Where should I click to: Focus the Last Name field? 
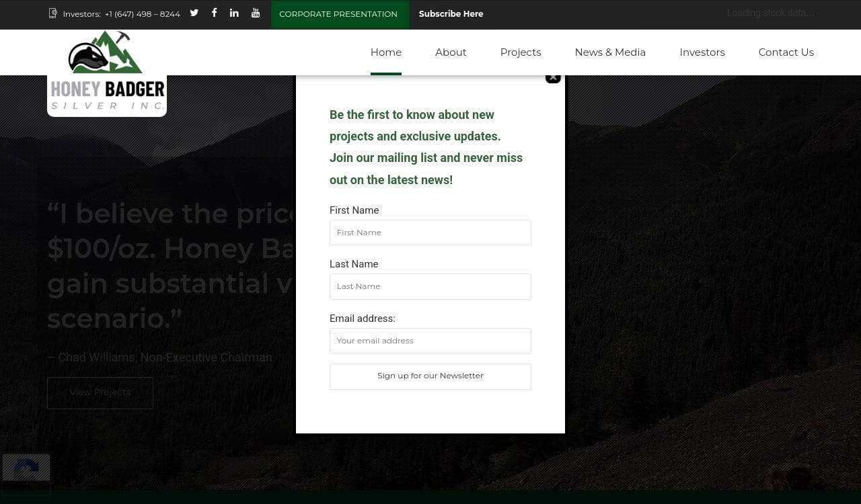coord(430,286)
